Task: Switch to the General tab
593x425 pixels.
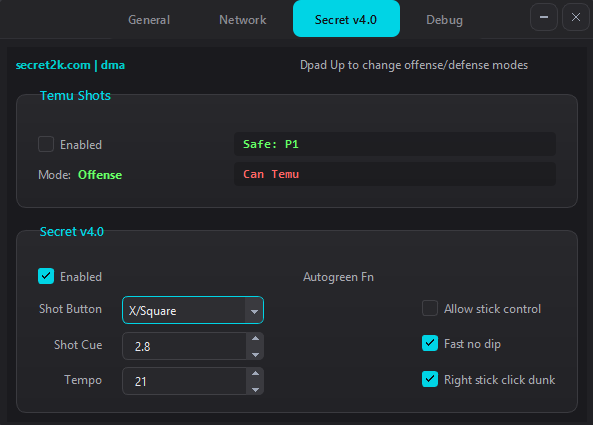Action: point(149,20)
